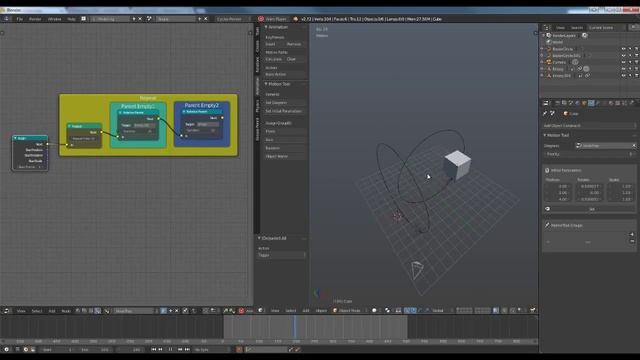The width and height of the screenshot is (640, 360).
Task: Jump to start frame in timeline
Action: click(153, 350)
